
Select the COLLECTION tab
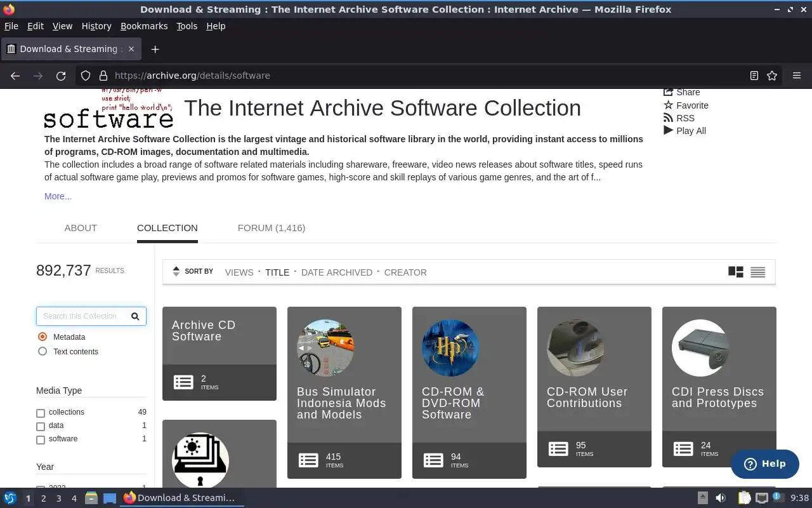coord(167,228)
